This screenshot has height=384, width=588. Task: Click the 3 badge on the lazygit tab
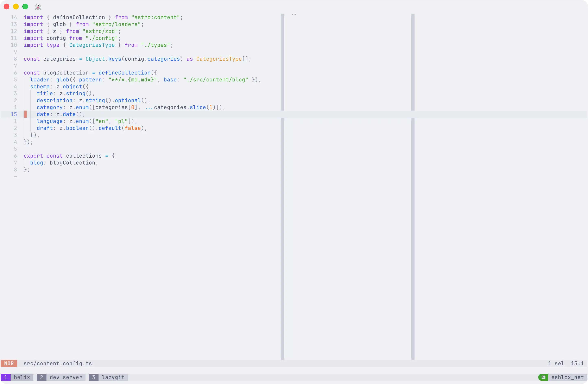(94, 377)
